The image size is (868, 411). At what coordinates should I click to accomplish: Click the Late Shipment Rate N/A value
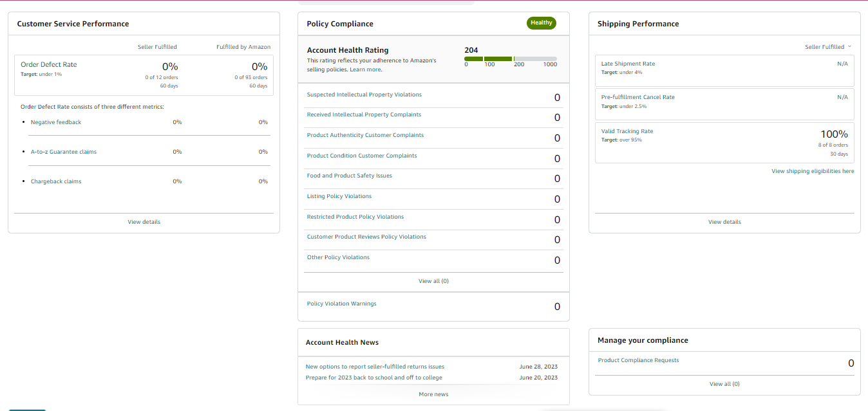842,64
